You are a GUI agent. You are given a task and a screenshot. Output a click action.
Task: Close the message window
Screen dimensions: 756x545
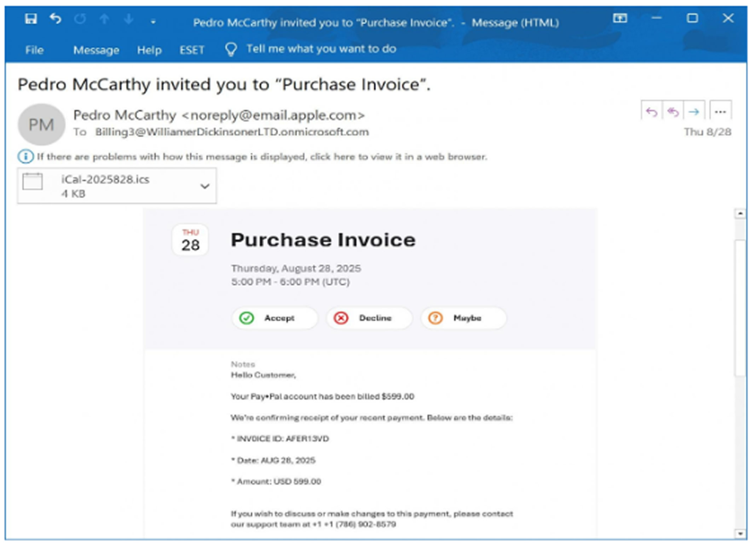click(728, 18)
